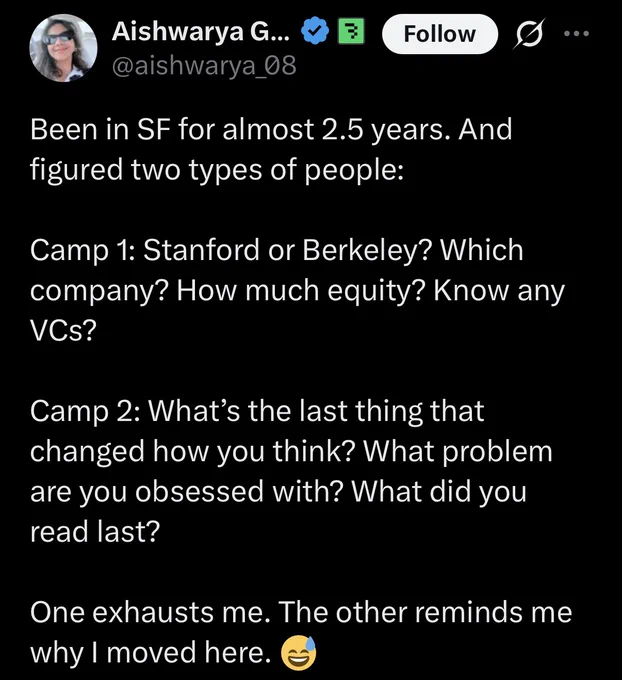Open the three-dot more options menu
The image size is (622, 680).
click(576, 33)
